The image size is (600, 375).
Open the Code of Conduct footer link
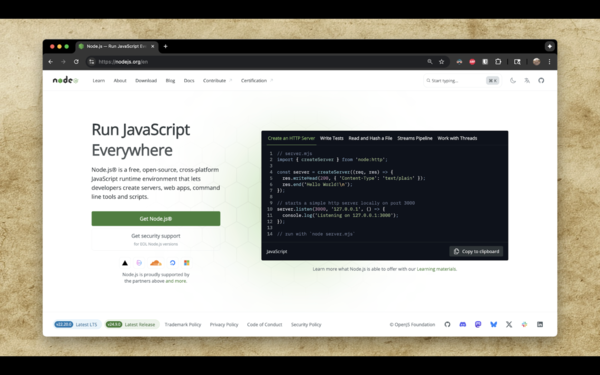[264, 324]
